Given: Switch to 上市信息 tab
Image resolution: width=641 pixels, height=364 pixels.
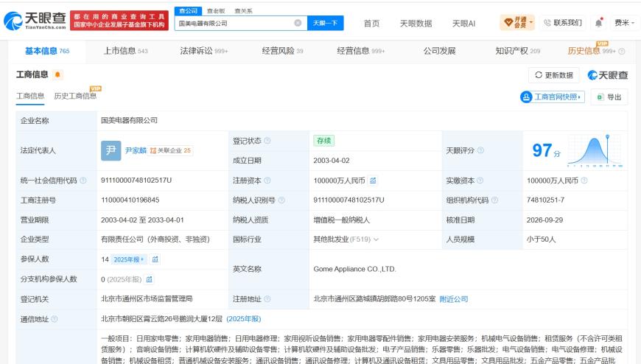Looking at the screenshot, I should tap(125, 51).
